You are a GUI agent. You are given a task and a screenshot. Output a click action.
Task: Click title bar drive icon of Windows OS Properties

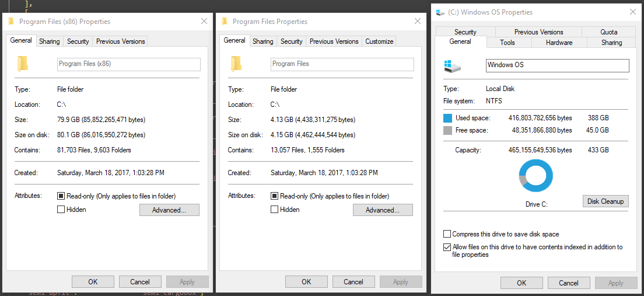click(x=440, y=12)
